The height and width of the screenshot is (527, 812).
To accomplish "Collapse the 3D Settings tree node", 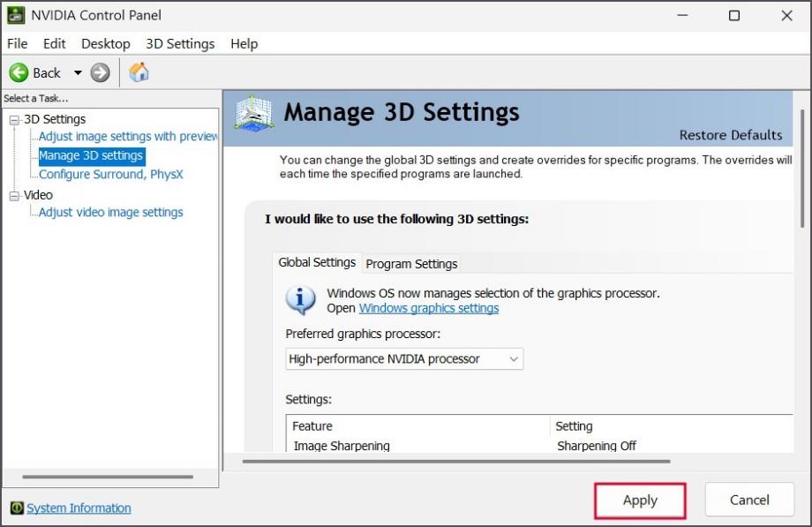I will (14, 120).
